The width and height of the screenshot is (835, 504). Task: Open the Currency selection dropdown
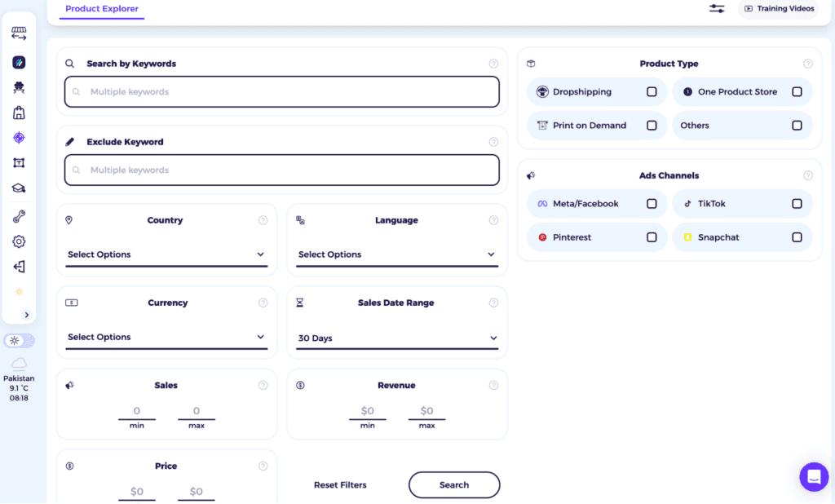coord(166,337)
